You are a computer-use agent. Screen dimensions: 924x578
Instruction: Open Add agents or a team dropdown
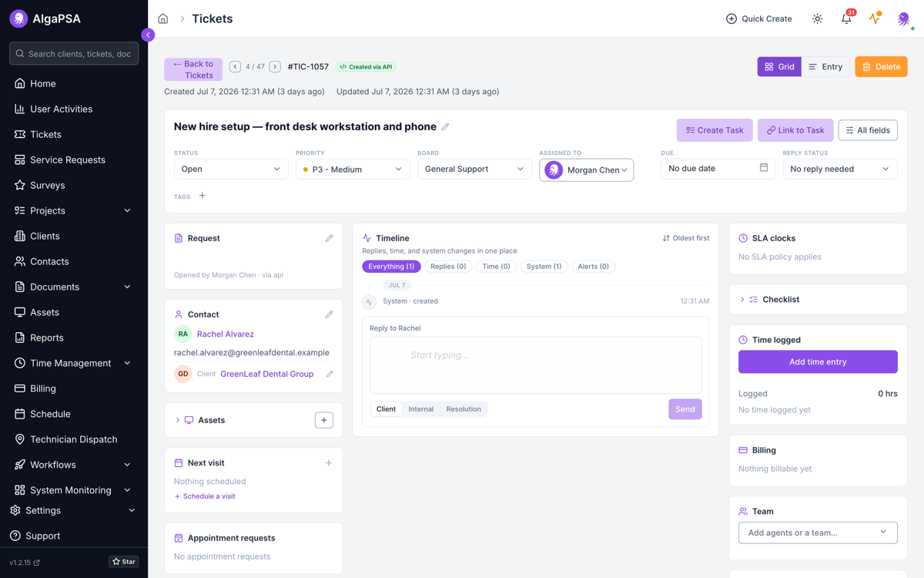(x=818, y=533)
